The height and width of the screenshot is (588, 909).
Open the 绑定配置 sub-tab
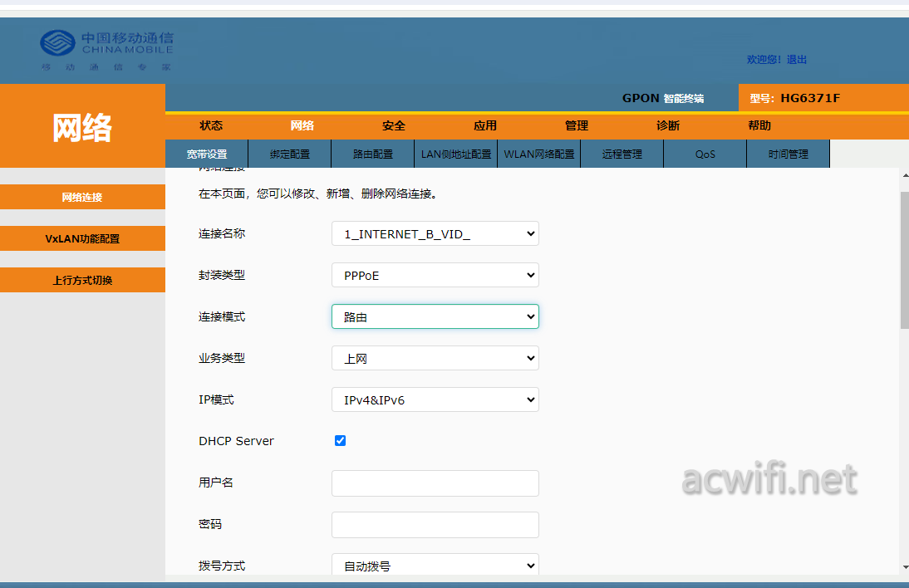(x=290, y=154)
